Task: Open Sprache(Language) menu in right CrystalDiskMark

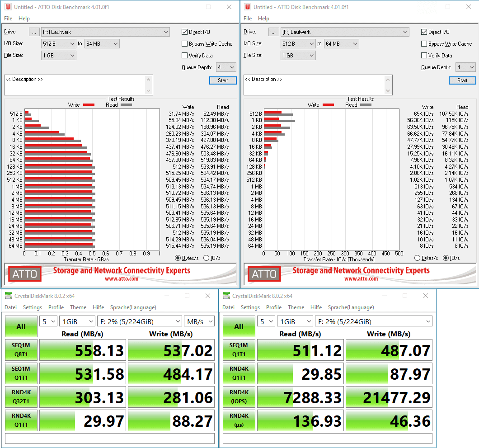Action: (x=351, y=307)
